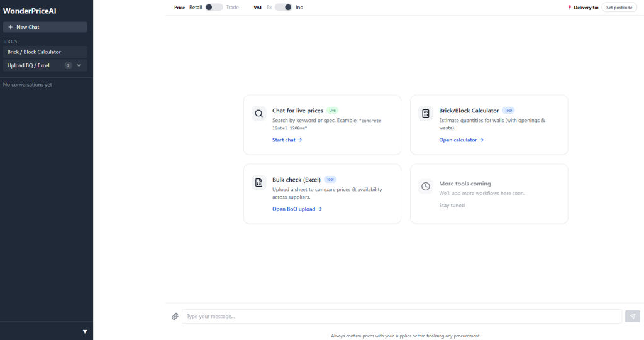Click the paperclip attachment icon
Image resolution: width=644 pixels, height=340 pixels.
tap(175, 317)
